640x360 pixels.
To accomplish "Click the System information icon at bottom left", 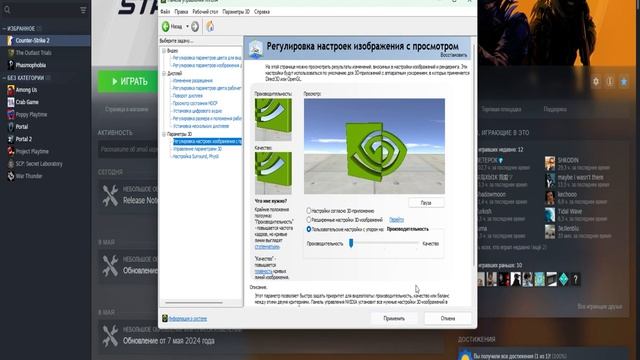I will (164, 318).
